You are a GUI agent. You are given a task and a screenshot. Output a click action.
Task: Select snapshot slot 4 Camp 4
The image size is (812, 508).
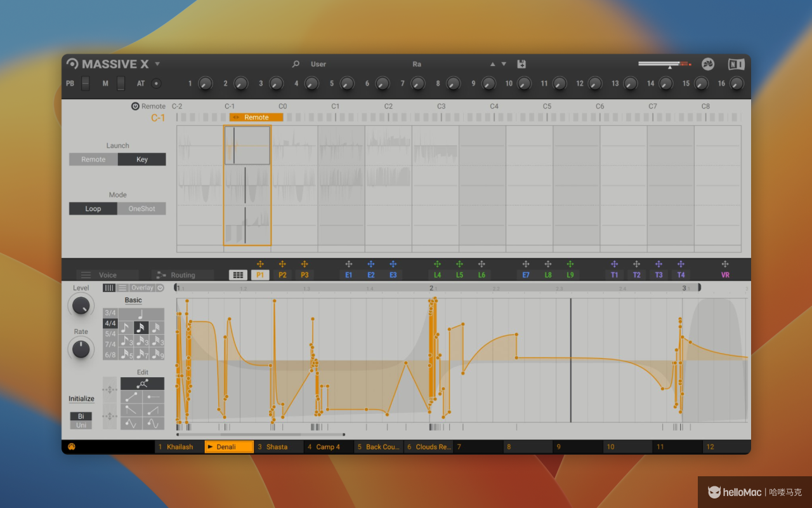pyautogui.click(x=328, y=447)
